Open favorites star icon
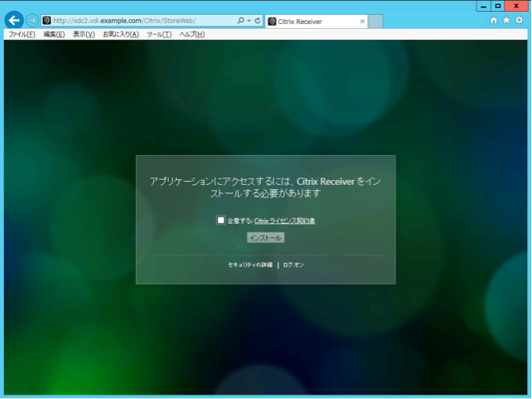The height and width of the screenshot is (399, 532). 506,21
